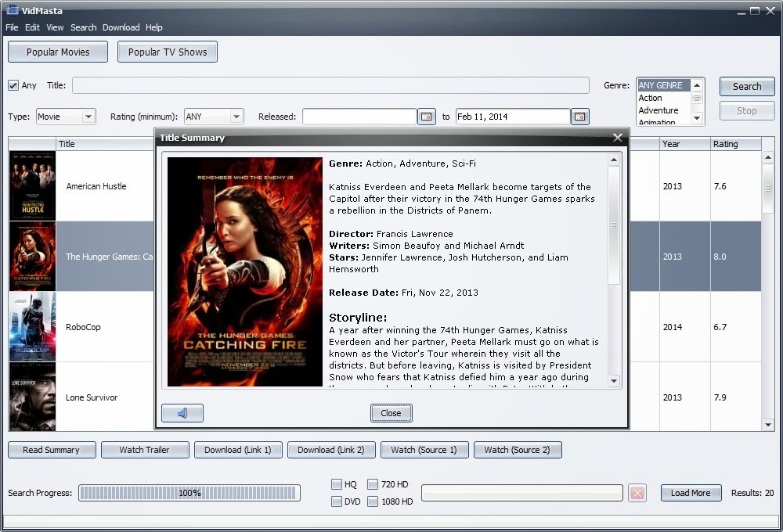Click the Stop button
Image resolution: width=783 pixels, height=532 pixels.
click(x=747, y=111)
